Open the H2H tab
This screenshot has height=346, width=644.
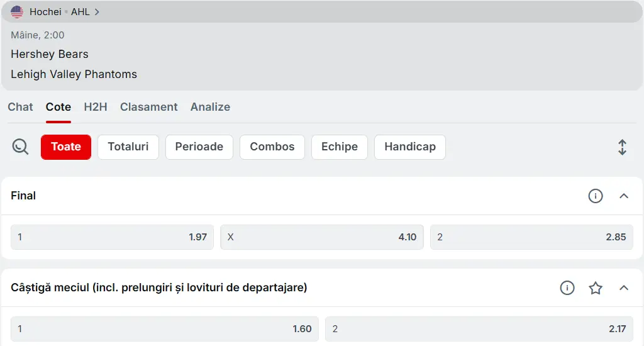point(96,107)
